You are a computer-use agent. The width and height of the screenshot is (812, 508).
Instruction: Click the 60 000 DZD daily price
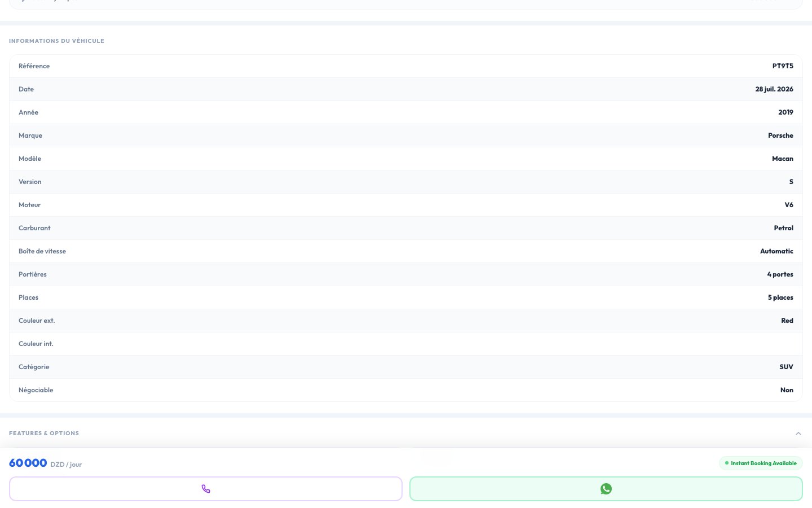(45, 463)
